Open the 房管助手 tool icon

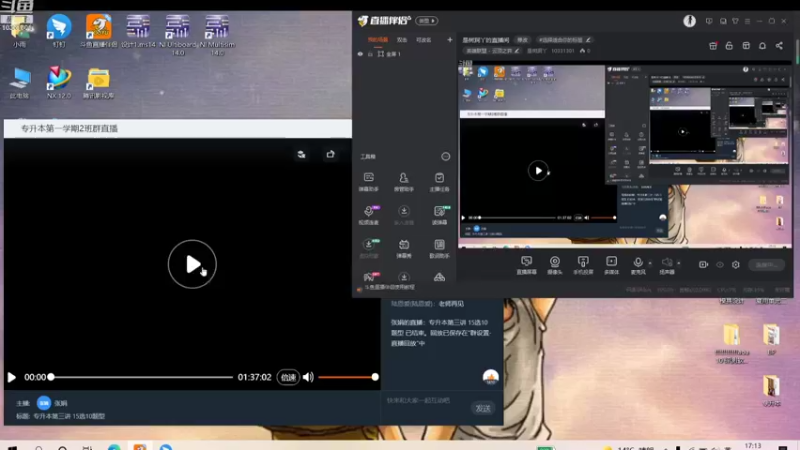point(404,182)
